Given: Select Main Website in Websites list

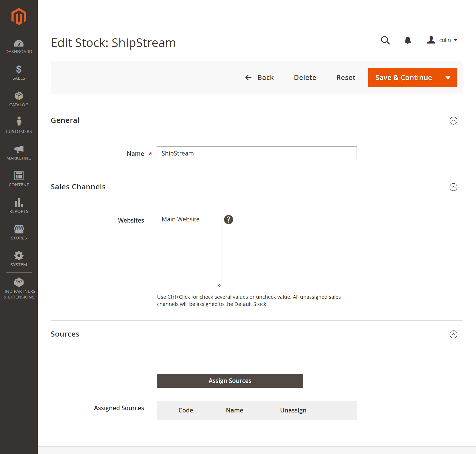Looking at the screenshot, I should 180,219.
